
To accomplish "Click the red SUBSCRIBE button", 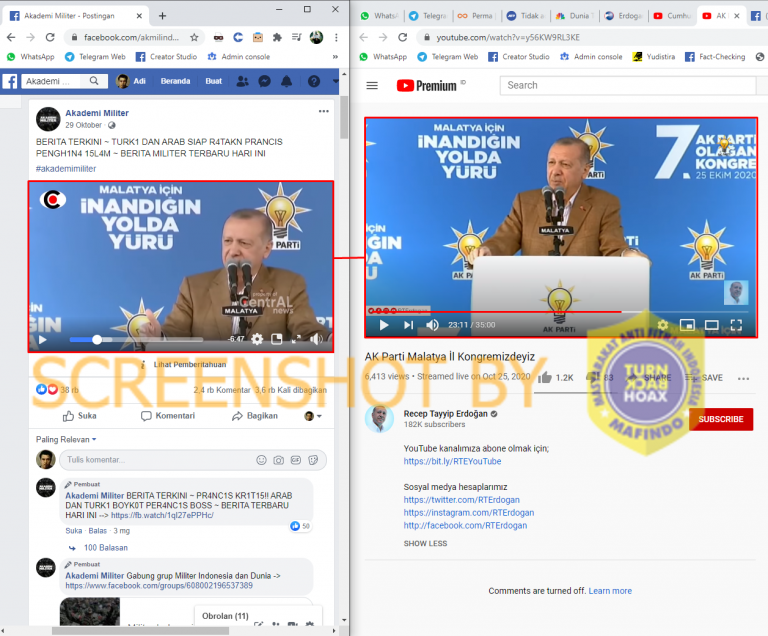I will click(x=720, y=419).
